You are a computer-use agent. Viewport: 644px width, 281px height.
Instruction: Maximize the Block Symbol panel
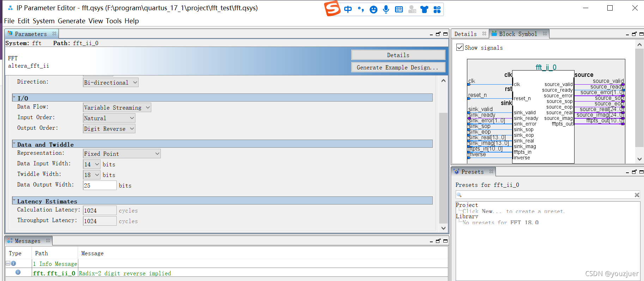coord(642,34)
